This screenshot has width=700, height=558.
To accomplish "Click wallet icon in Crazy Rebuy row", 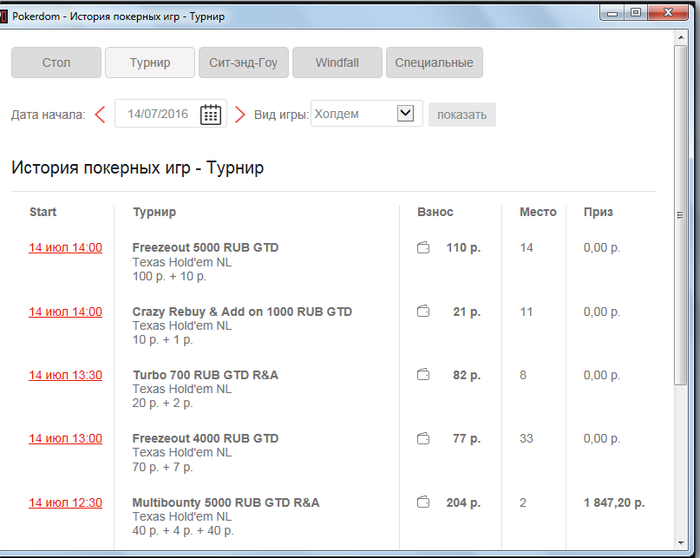I will tap(423, 311).
